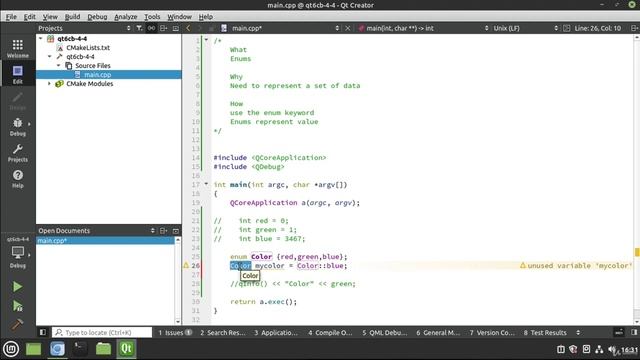
Task: Open the web browser taskbar icon
Action: click(57, 349)
